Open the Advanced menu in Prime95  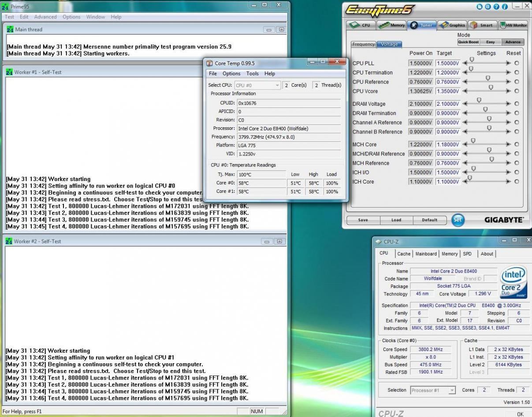coord(45,17)
